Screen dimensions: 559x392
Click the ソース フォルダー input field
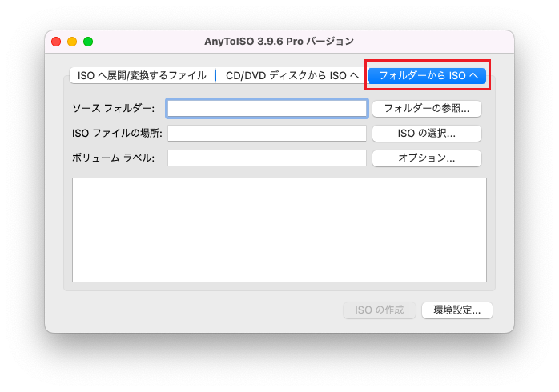pos(267,108)
